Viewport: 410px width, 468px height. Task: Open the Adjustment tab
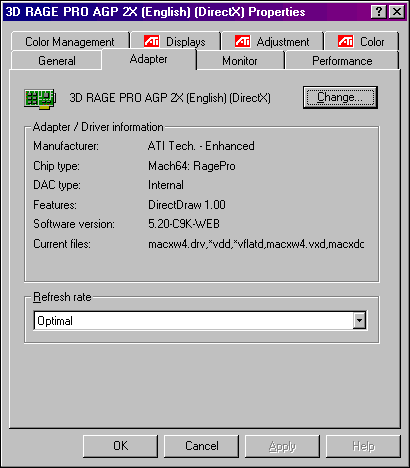coord(272,42)
